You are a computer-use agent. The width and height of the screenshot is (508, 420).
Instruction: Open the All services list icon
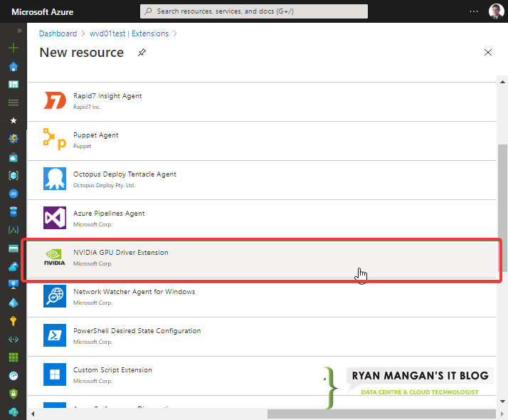14,103
